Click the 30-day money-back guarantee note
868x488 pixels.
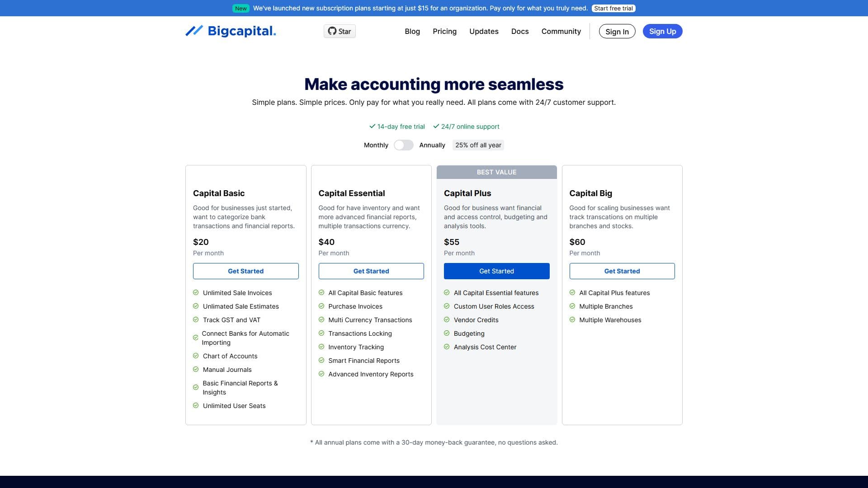434,442
